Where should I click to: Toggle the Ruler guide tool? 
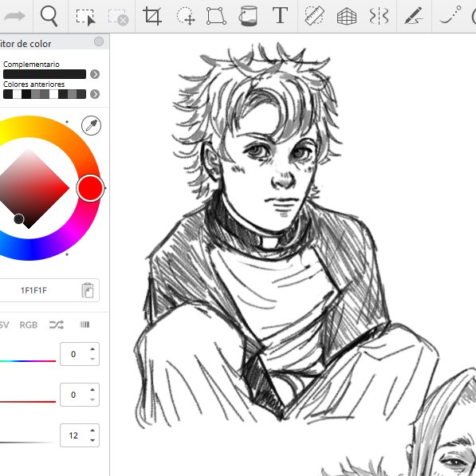pos(314,15)
